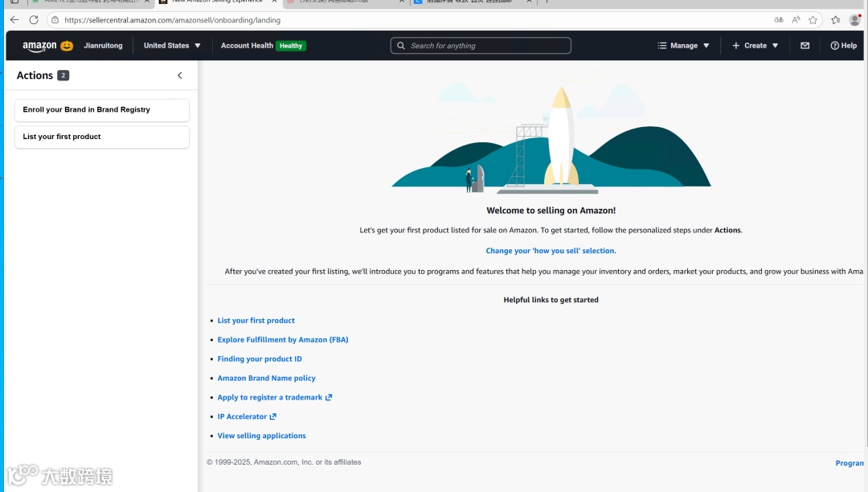Open the tab actions icon at the window's top-left

coord(15,2)
